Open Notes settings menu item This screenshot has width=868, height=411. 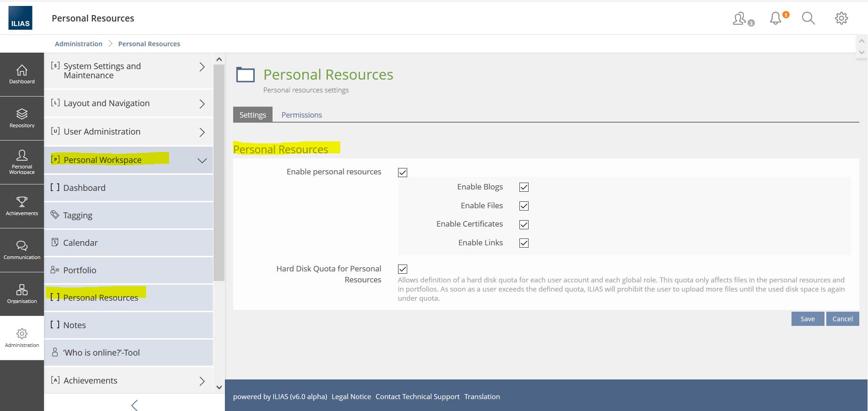pyautogui.click(x=129, y=325)
